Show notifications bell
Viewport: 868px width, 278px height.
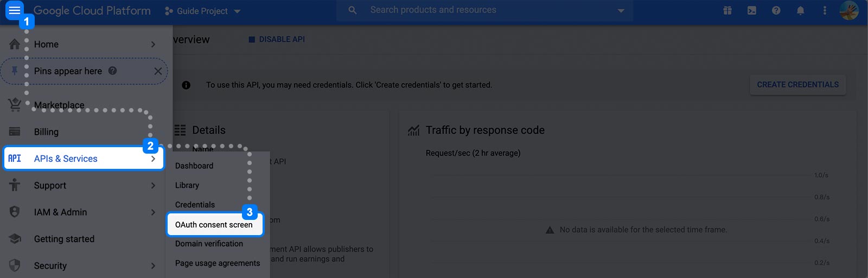pos(800,10)
